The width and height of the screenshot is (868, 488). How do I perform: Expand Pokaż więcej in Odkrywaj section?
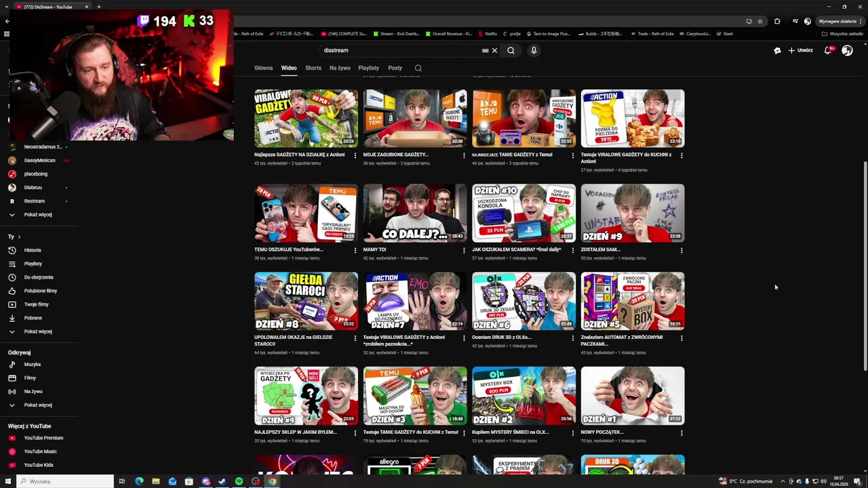pyautogui.click(x=38, y=405)
